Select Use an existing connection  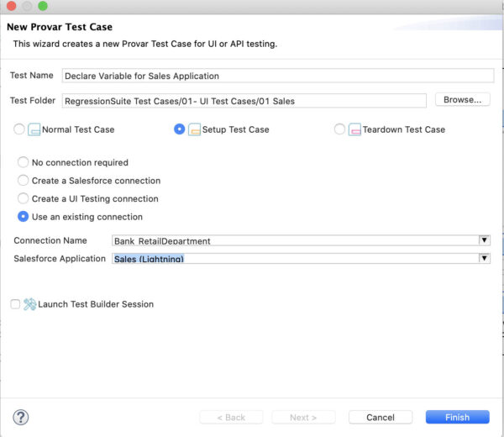pos(24,217)
